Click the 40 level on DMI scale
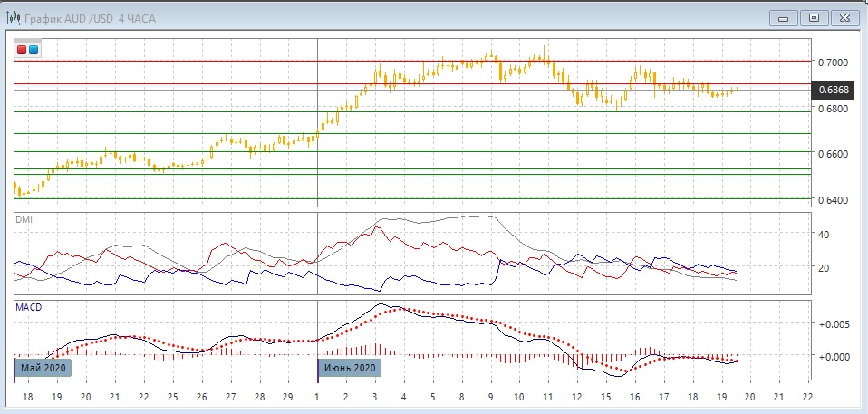The height and width of the screenshot is (414, 868). click(824, 235)
